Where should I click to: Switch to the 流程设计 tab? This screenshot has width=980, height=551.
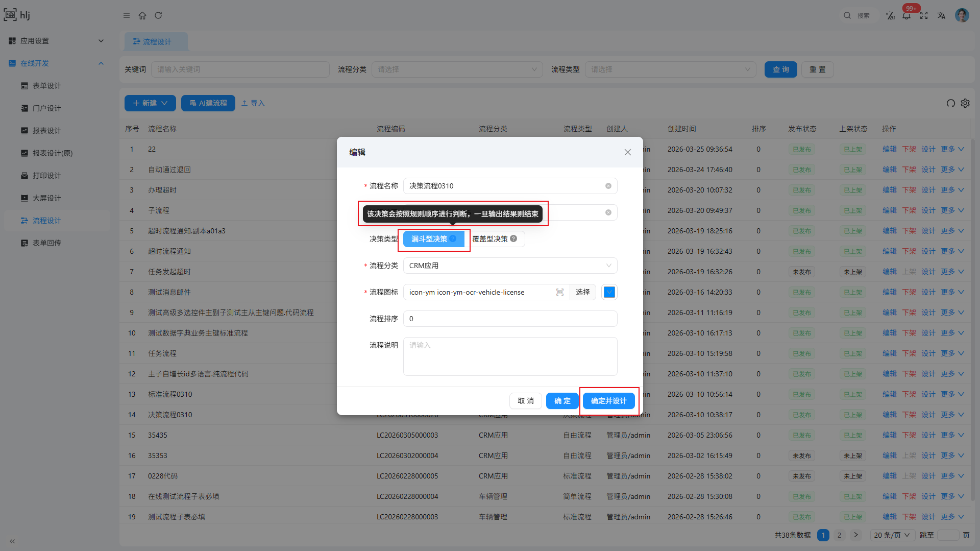tap(157, 42)
